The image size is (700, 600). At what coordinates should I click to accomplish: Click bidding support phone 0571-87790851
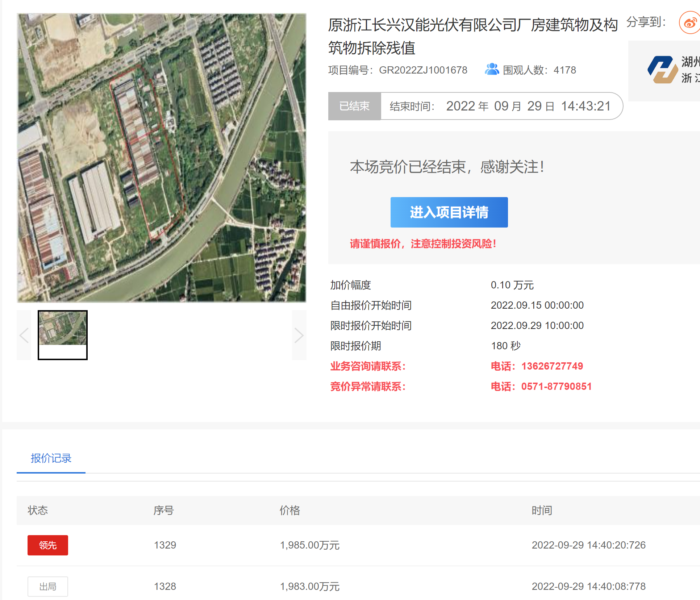tap(556, 387)
